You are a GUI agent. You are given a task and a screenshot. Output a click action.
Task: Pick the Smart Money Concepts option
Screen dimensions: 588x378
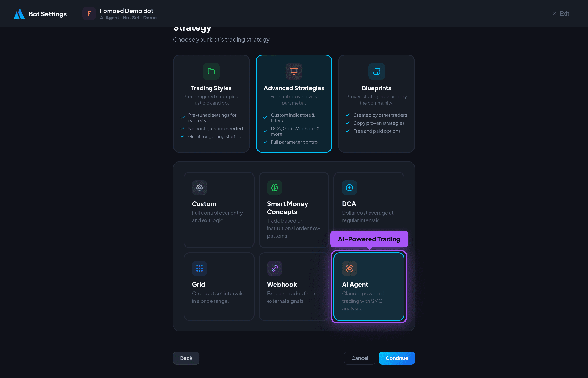294,210
